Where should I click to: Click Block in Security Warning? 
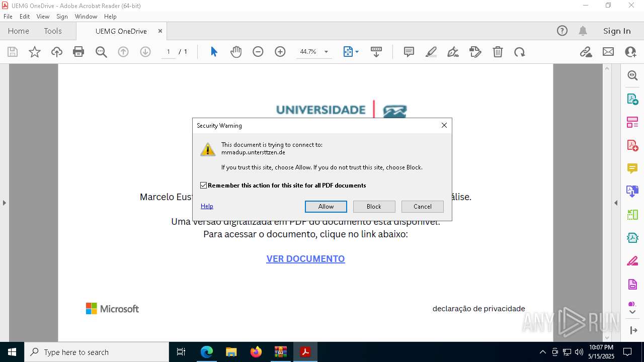click(x=374, y=207)
